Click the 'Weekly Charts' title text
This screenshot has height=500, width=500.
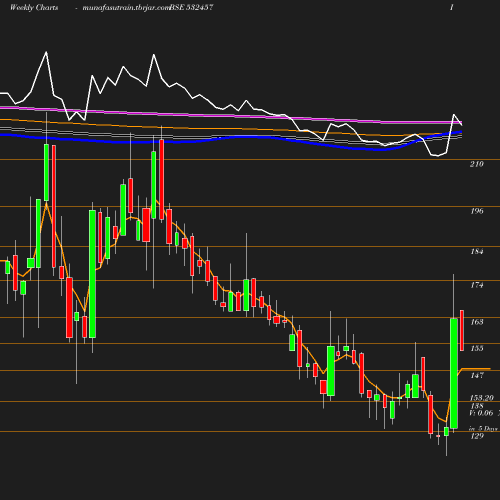(x=34, y=7)
